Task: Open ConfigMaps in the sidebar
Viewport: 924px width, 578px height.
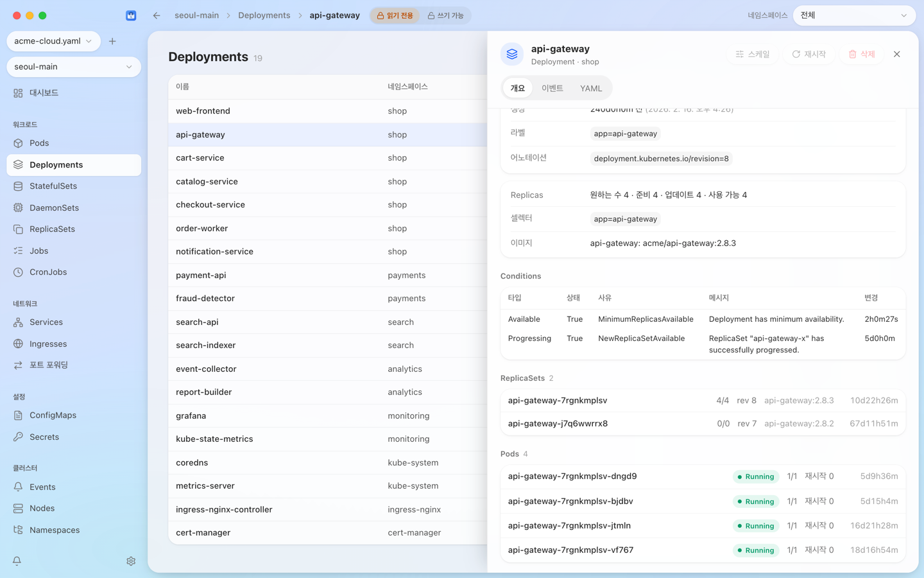Action: point(74,416)
